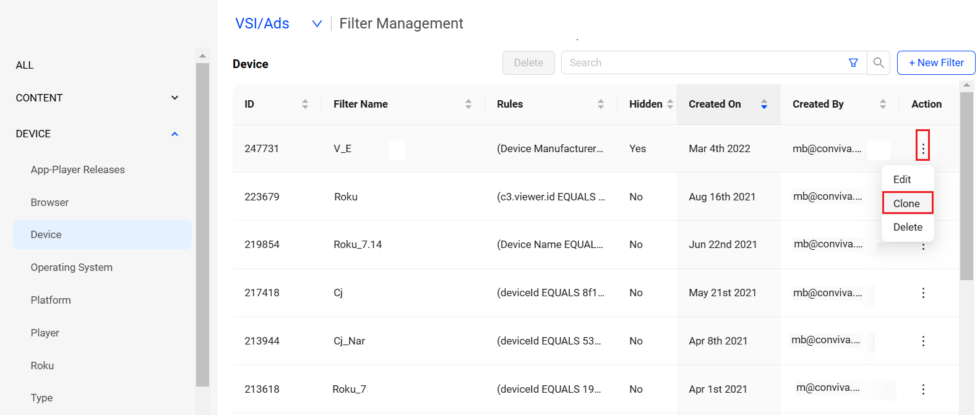Click rule text (c3.viewer.id EQUALS ...

click(x=551, y=197)
